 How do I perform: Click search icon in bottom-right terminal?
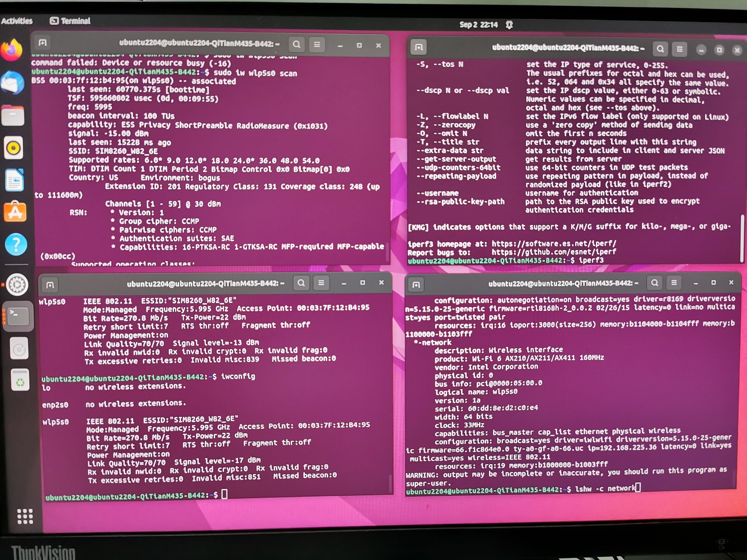pyautogui.click(x=655, y=283)
